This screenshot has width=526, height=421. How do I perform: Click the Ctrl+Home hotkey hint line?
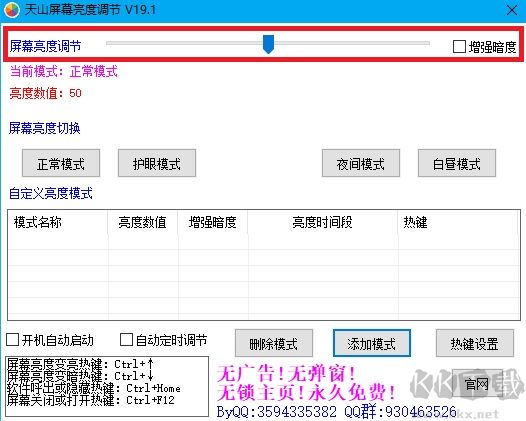(x=94, y=388)
